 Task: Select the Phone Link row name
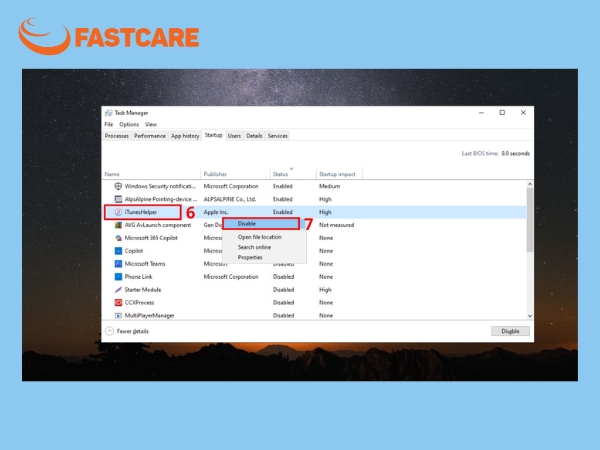coord(138,277)
